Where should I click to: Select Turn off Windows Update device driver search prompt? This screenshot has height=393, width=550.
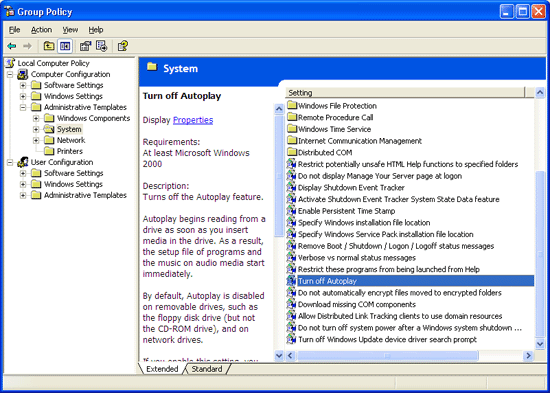(387, 339)
